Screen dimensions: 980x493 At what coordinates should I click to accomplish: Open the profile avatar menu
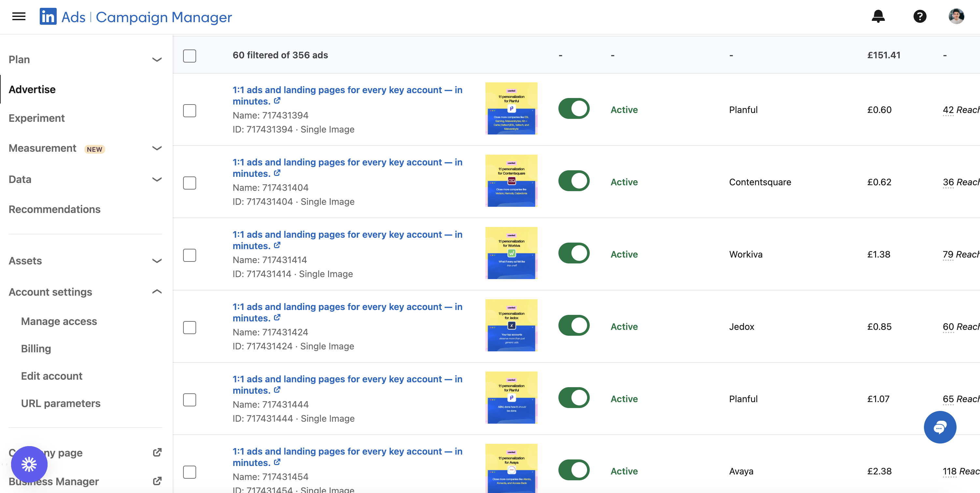956,16
